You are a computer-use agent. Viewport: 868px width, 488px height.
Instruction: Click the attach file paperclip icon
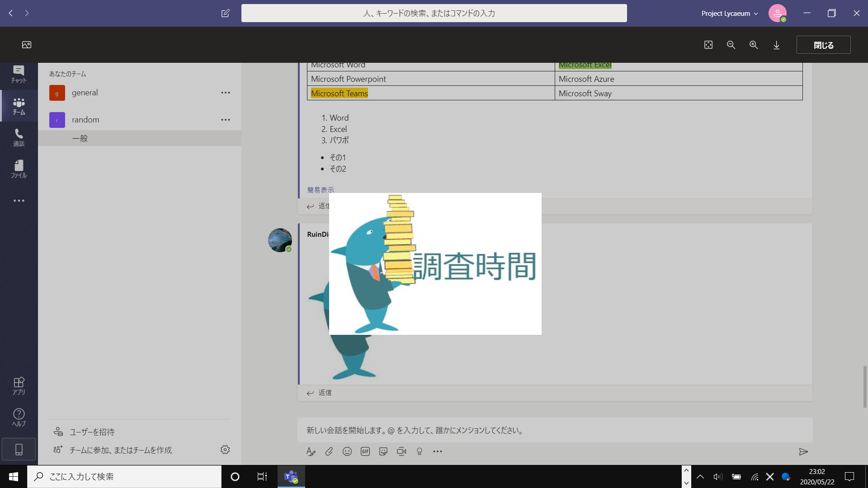pos(329,451)
